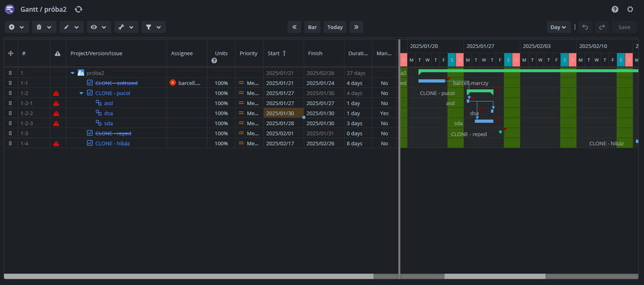Click the Duration column header
Image resolution: width=644 pixels, height=285 pixels.
pyautogui.click(x=358, y=54)
